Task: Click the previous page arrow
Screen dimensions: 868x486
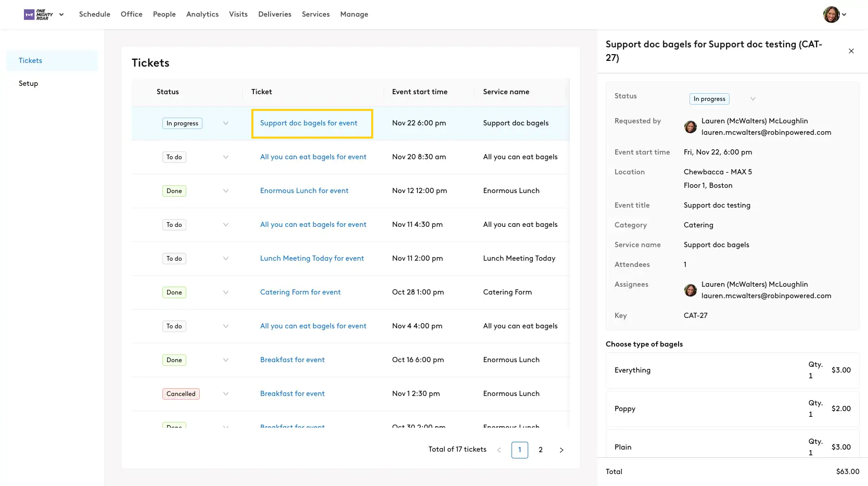Action: (499, 450)
